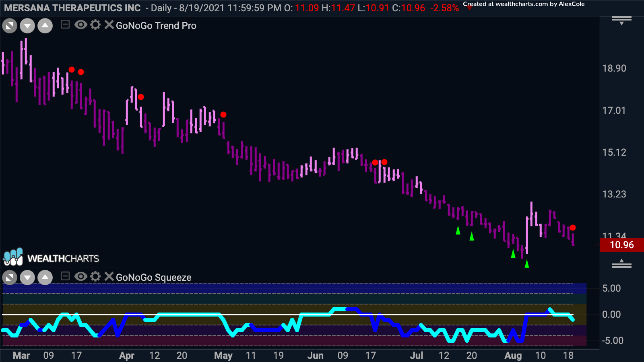Click the GoNoGo Squeeze label
The image size is (644, 362).
pyautogui.click(x=154, y=278)
